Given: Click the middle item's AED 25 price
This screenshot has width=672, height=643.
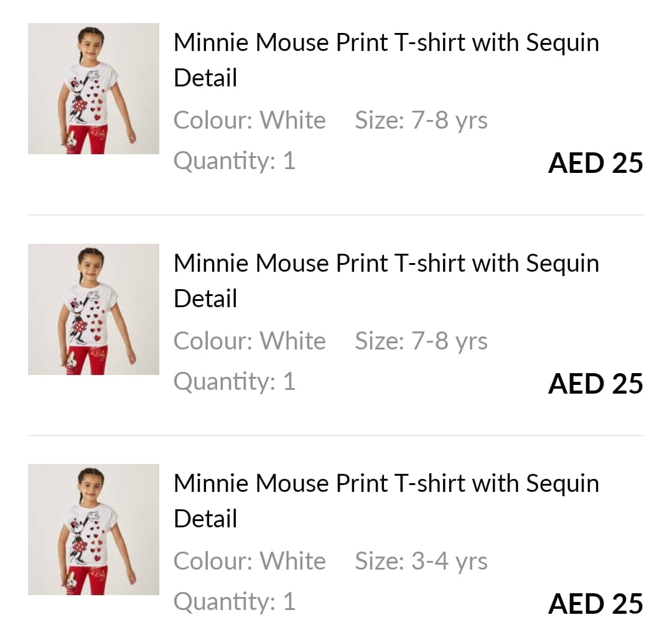Looking at the screenshot, I should tap(595, 384).
